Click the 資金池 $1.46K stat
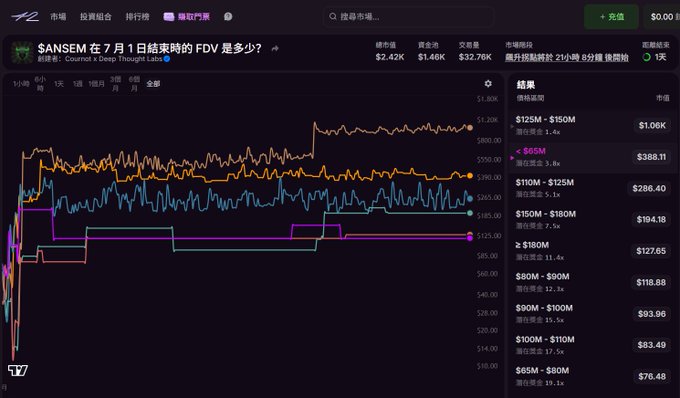The width and height of the screenshot is (680, 398). 431,52
